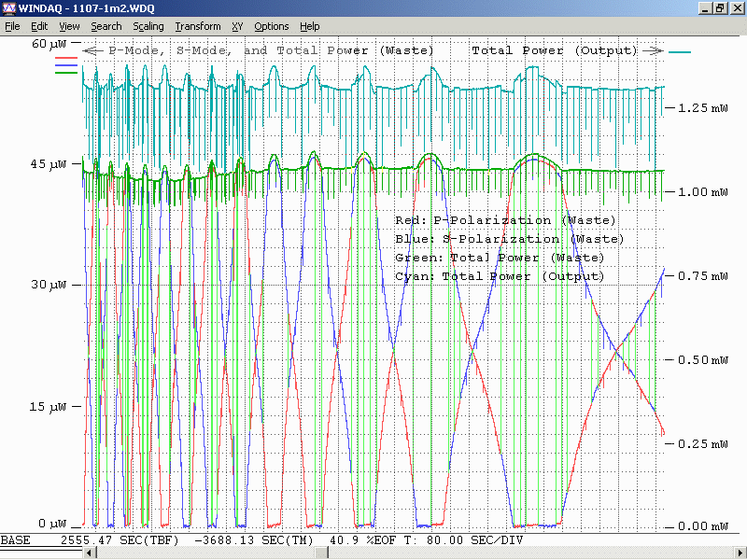747x560 pixels.
Task: Open the Transform menu
Action: pyautogui.click(x=198, y=26)
